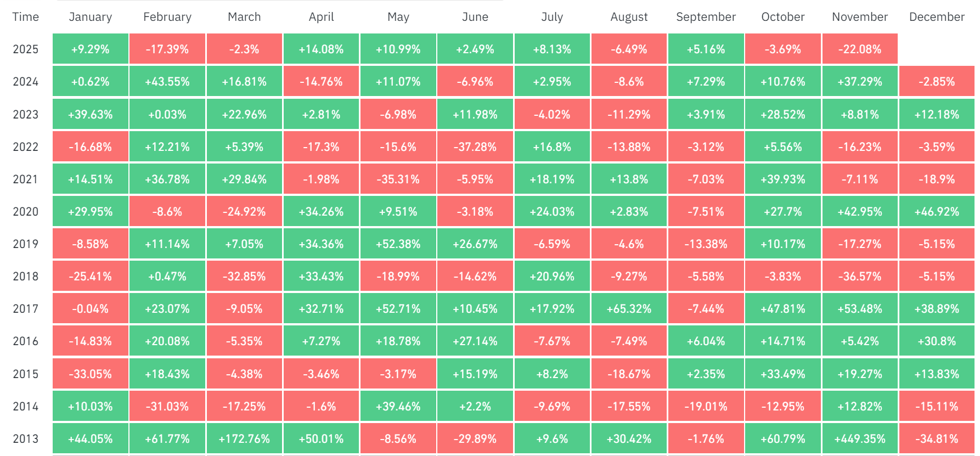Image resolution: width=980 pixels, height=456 pixels.
Task: Click the May 2014 cell showing +39.46%
Action: (398, 407)
